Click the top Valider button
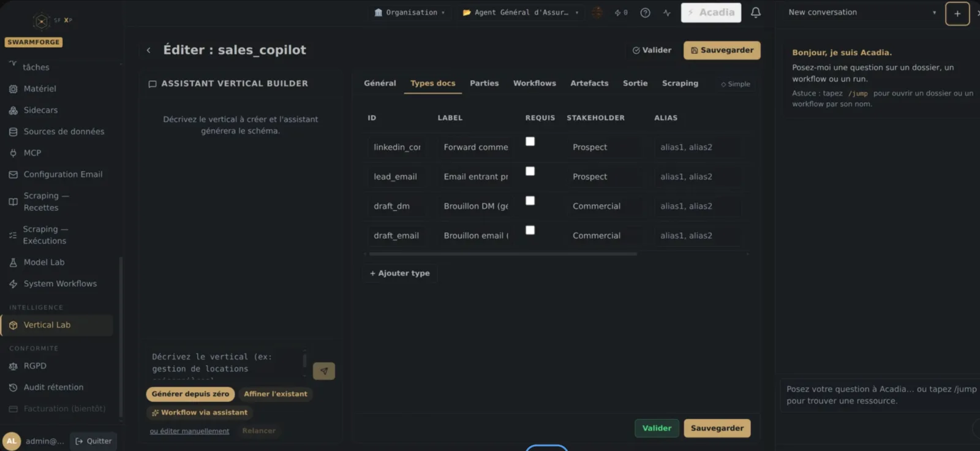 652,50
